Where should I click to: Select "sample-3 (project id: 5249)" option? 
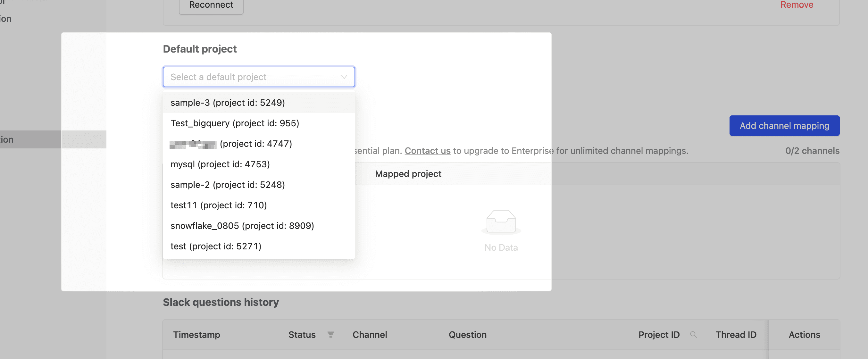pos(228,103)
